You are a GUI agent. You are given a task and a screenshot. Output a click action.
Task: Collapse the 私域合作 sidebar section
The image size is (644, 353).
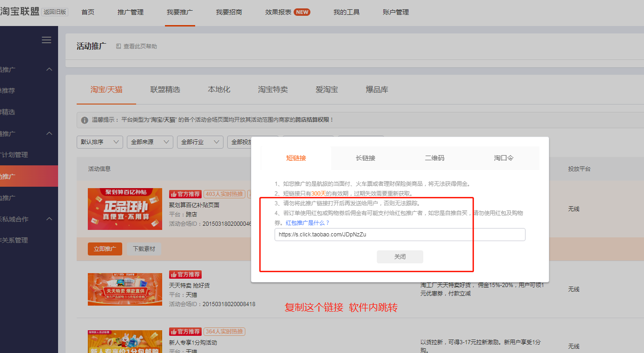click(49, 219)
